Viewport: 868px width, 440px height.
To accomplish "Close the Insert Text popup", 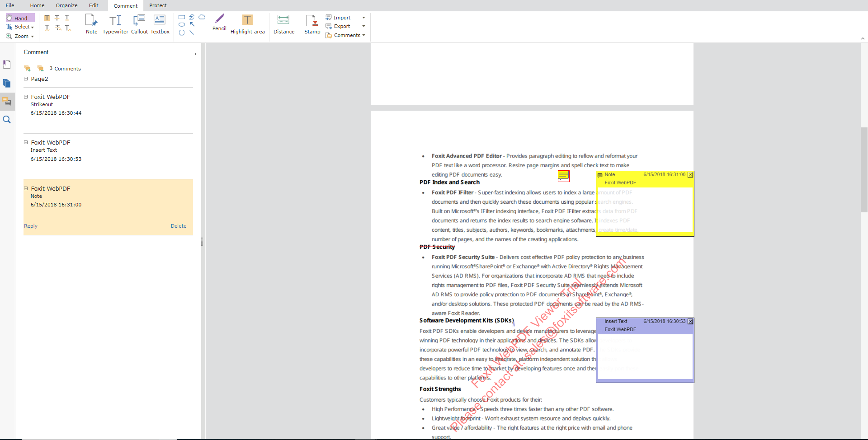I will [690, 322].
